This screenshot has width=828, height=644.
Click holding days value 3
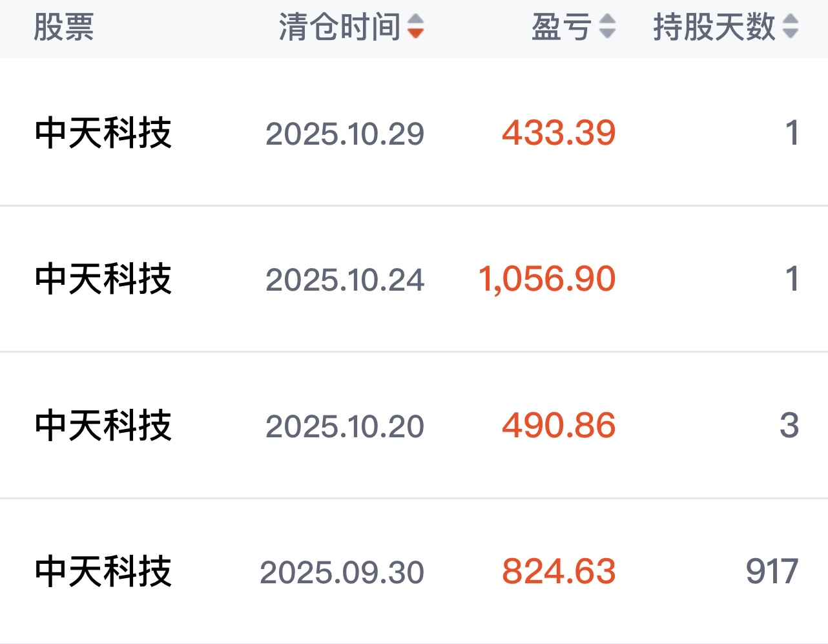click(789, 426)
